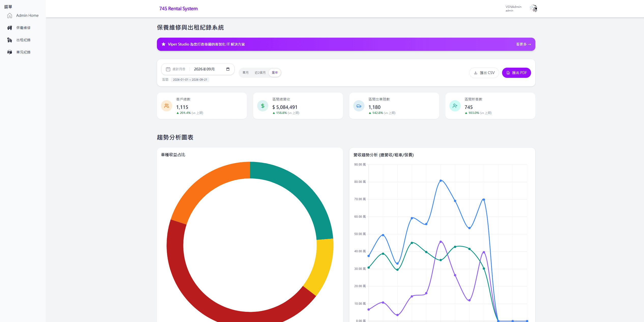Click the VSNAdmin username text
644x322 pixels.
pyautogui.click(x=513, y=7)
